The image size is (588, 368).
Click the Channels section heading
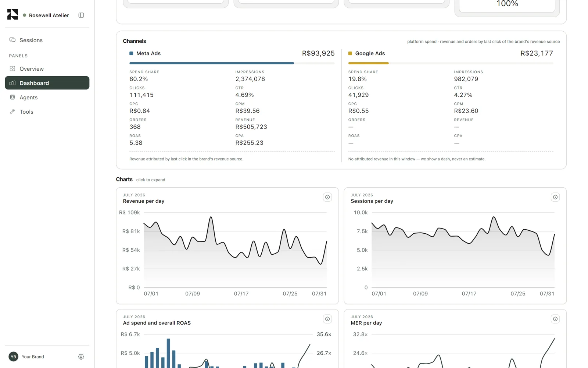coord(135,41)
